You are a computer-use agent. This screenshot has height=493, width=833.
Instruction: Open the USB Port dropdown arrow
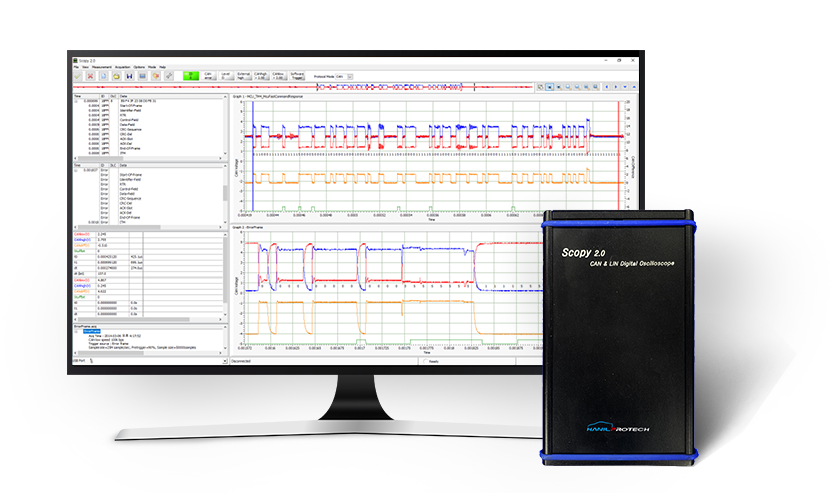pos(225,361)
